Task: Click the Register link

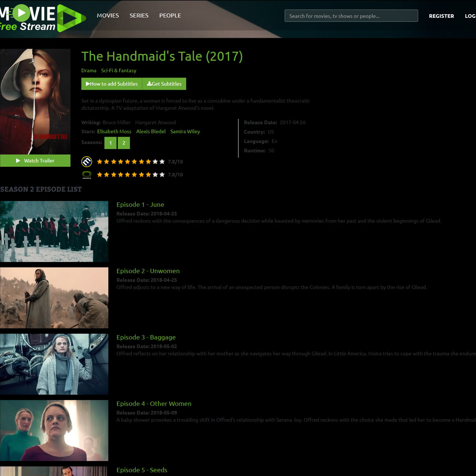Action: (x=441, y=16)
